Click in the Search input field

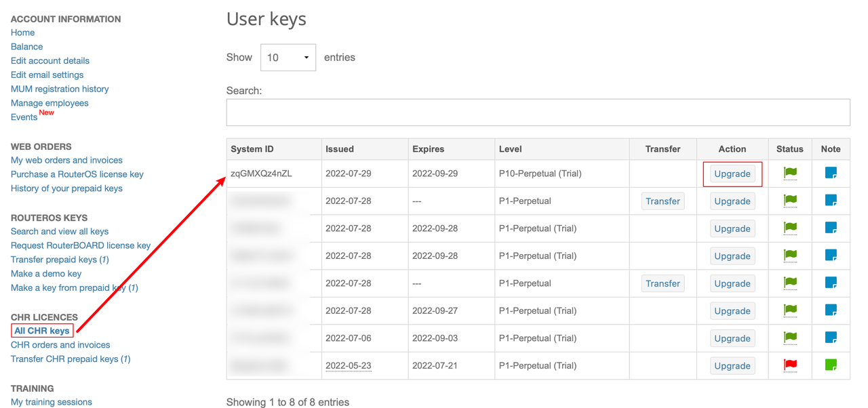click(538, 113)
